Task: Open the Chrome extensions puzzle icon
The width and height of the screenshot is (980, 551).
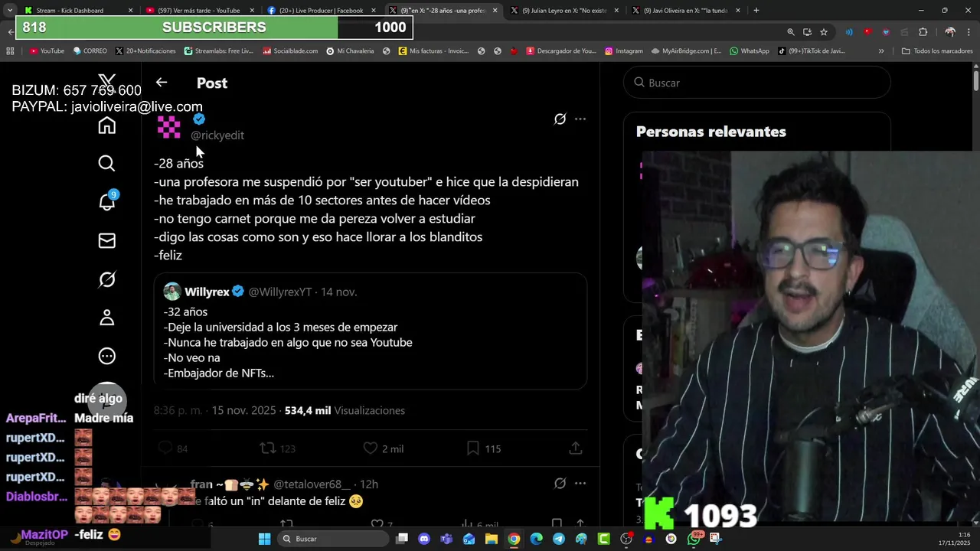Action: click(923, 32)
